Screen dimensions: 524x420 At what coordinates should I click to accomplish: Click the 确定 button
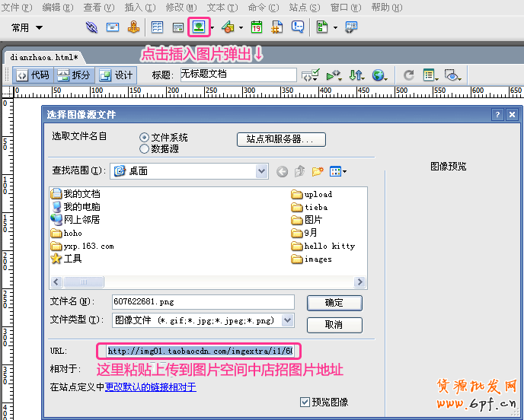click(x=334, y=302)
